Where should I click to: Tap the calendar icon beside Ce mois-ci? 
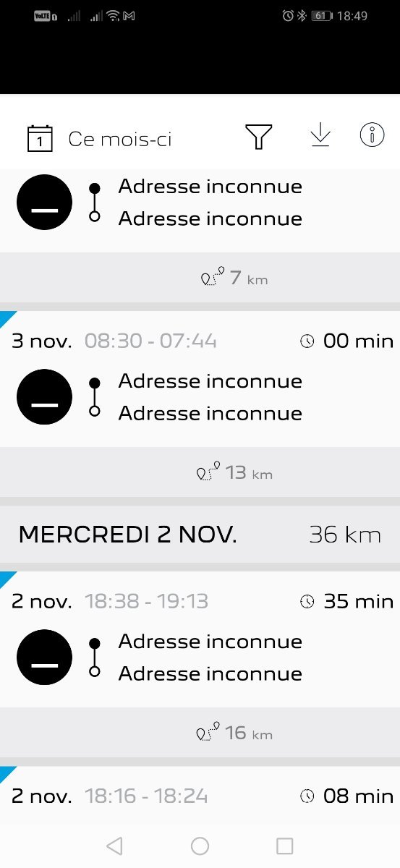pos(40,138)
